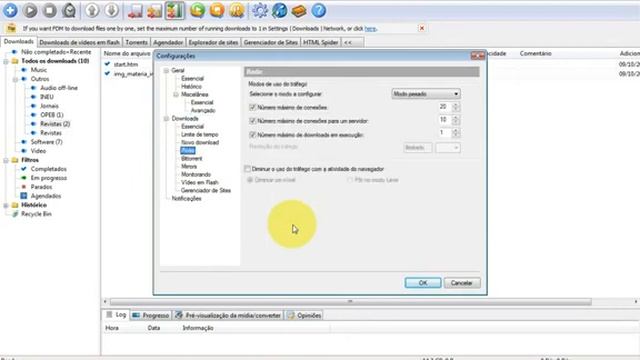Image resolution: width=640 pixels, height=360 pixels.
Task: Open settings with the gear toolbar icon
Action: pyautogui.click(x=260, y=11)
